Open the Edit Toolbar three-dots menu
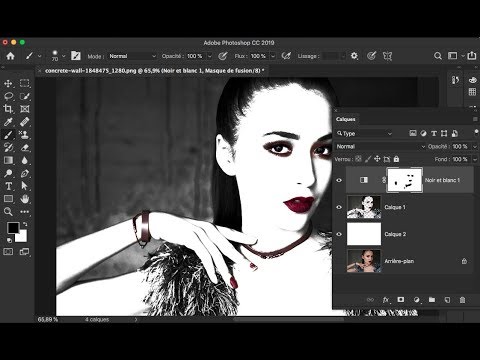 [x=24, y=212]
